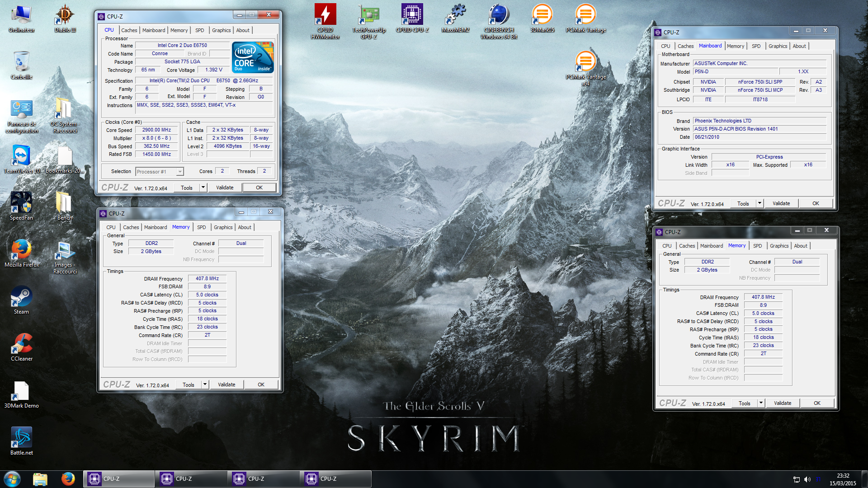Open About tab in Mainboard window
This screenshot has height=488, width=868.
point(799,46)
